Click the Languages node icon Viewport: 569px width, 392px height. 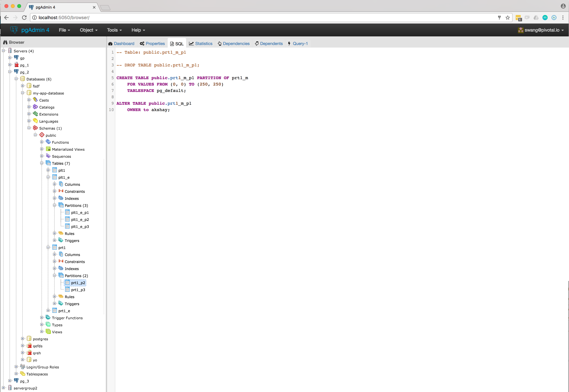click(35, 121)
